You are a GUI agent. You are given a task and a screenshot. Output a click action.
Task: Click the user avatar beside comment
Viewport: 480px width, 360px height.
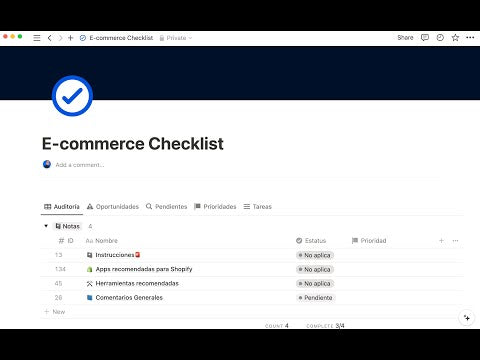pos(47,164)
